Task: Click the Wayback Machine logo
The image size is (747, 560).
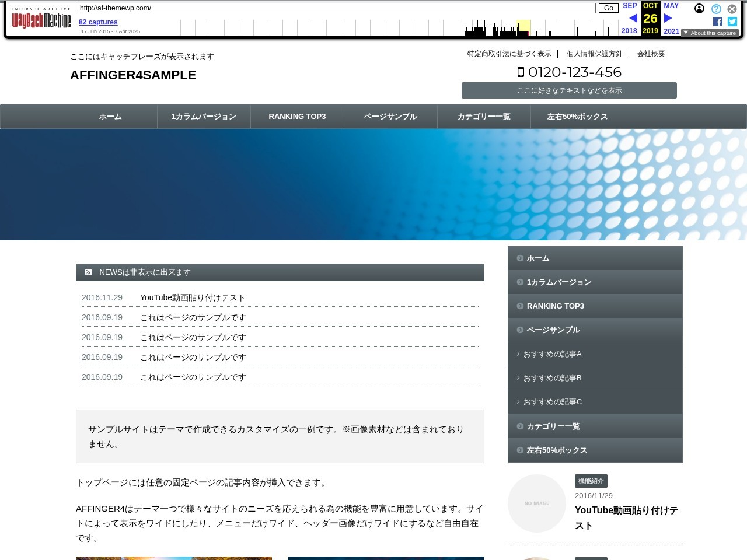Action: 41,19
